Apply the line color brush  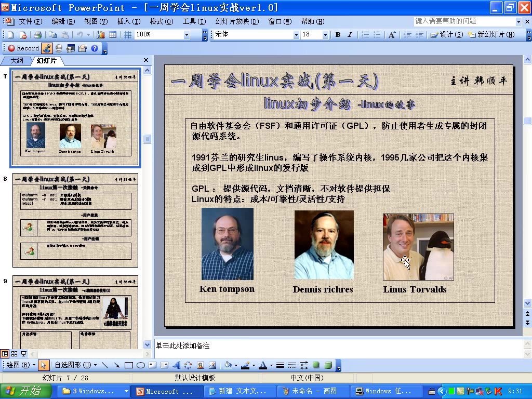tap(245, 365)
